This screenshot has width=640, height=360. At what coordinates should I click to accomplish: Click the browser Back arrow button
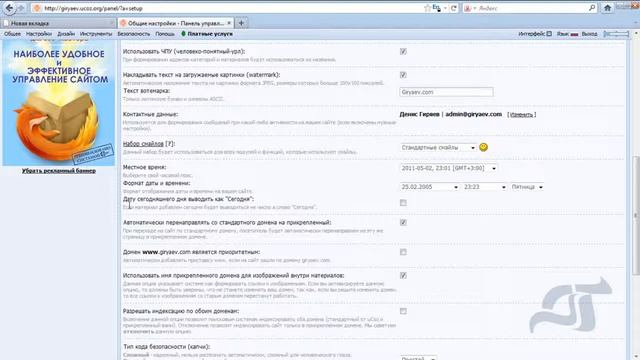[9, 8]
